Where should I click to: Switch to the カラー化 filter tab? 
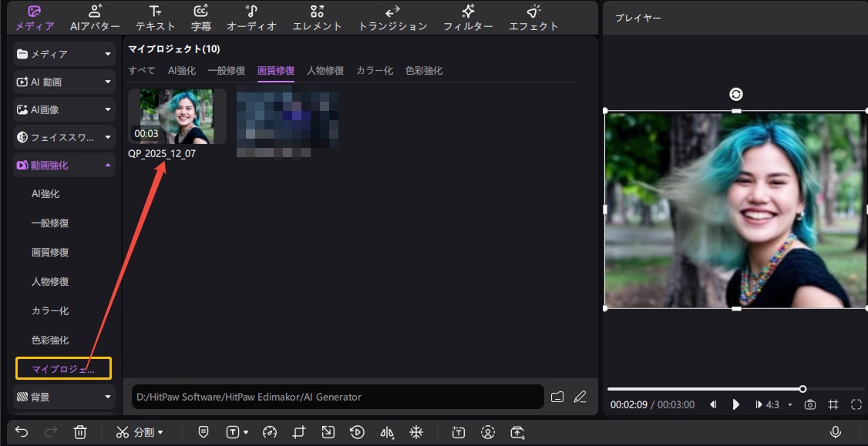tap(375, 70)
